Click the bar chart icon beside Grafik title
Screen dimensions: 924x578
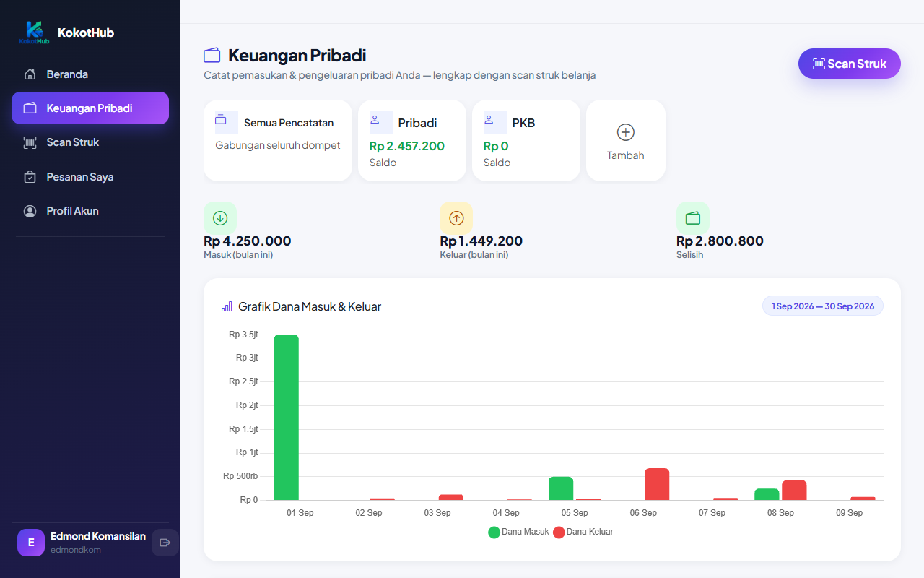[x=227, y=307]
